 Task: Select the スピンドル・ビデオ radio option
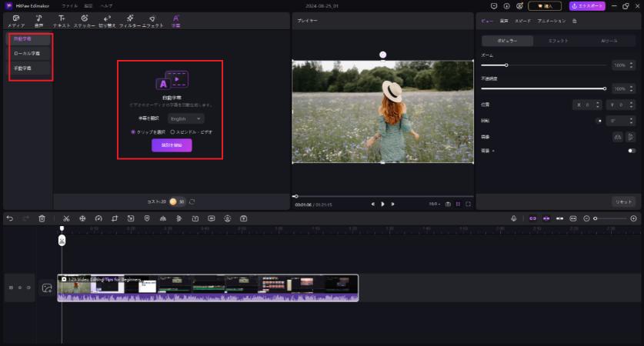(172, 131)
